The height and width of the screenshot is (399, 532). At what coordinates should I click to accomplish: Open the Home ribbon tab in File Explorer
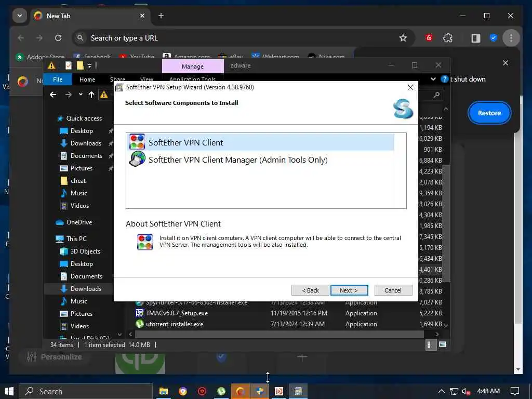[x=87, y=79]
